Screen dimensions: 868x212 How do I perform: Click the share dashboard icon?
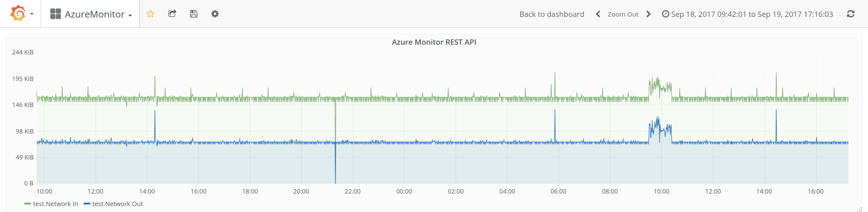[x=172, y=14]
